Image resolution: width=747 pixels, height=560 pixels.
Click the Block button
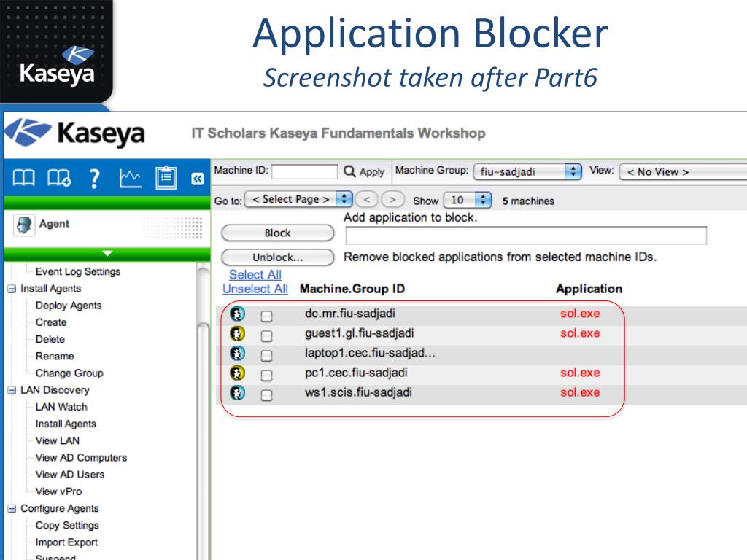click(x=278, y=233)
